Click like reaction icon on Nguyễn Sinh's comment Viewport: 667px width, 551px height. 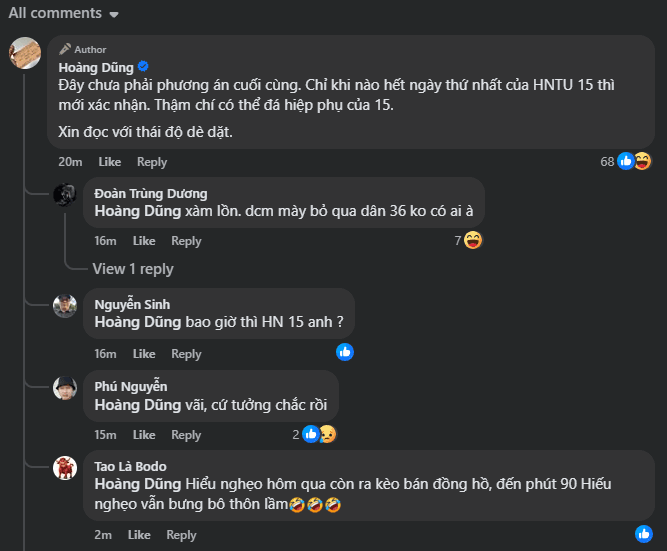tap(345, 352)
